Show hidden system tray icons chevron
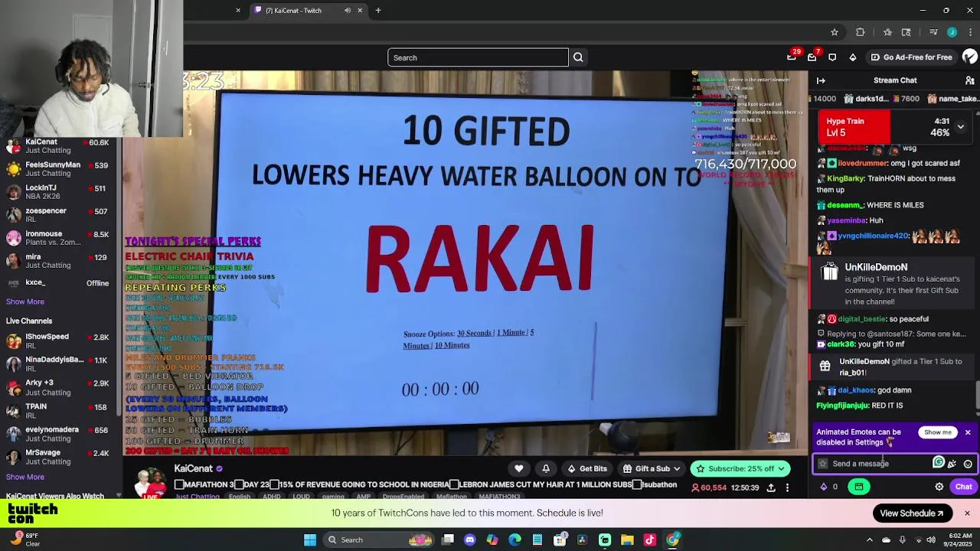Image resolution: width=980 pixels, height=551 pixels. click(870, 540)
